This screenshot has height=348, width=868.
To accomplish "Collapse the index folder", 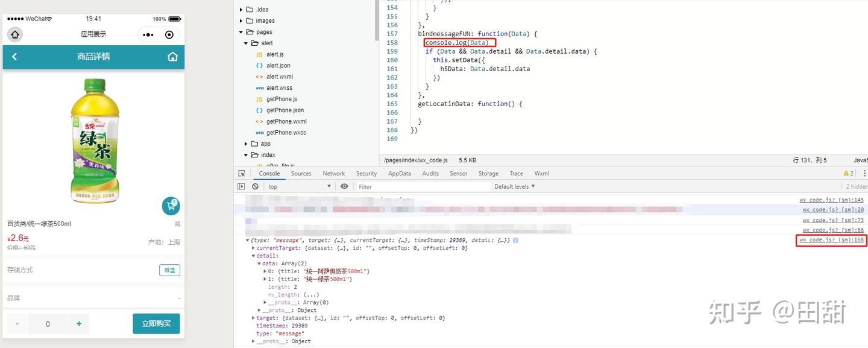I will (246, 155).
